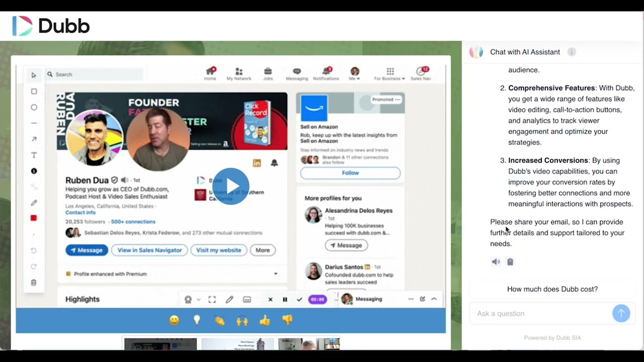The image size is (644, 362).
Task: Open the Messaging tab in the LinkedIn nav
Action: point(297,73)
